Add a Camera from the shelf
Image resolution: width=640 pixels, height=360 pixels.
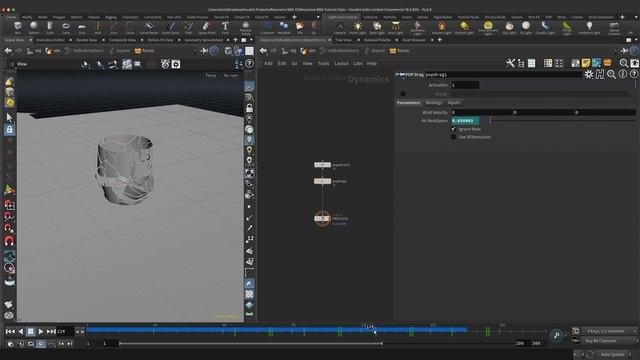[x=340, y=27]
